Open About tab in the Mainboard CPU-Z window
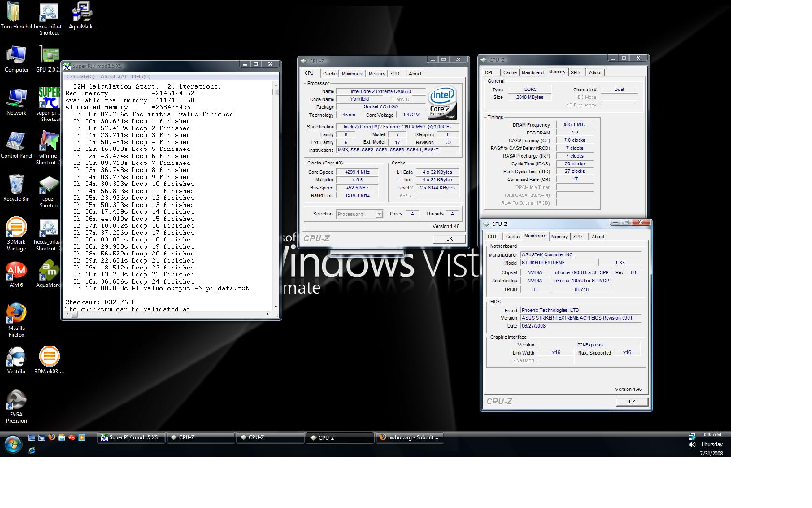Screen dimensions: 812x508 click(x=597, y=237)
